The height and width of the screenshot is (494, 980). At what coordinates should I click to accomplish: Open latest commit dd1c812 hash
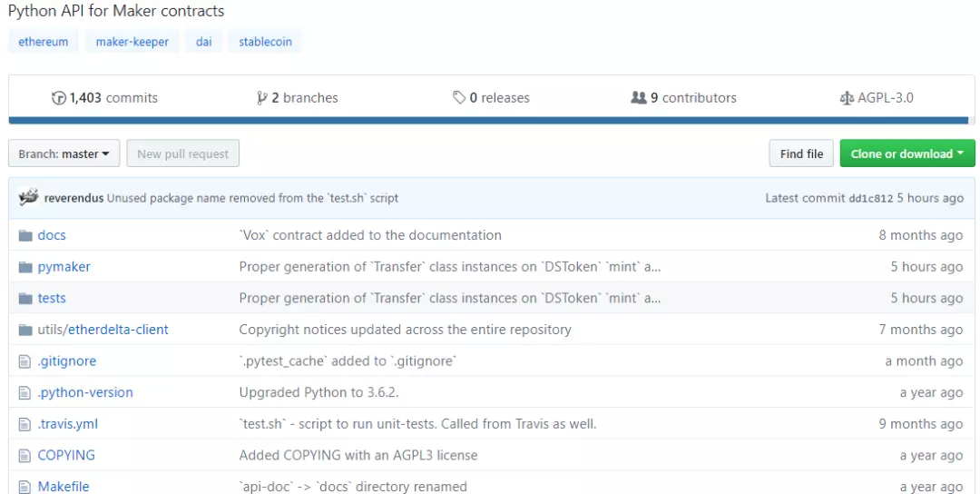coord(870,198)
